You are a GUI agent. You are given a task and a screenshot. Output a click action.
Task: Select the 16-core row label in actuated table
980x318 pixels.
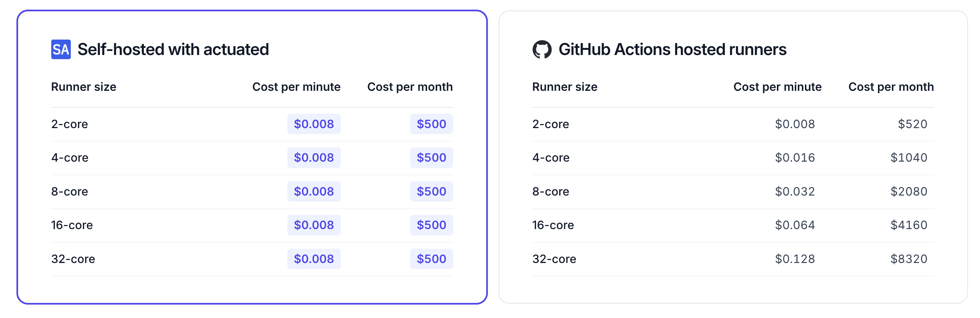pos(72,225)
